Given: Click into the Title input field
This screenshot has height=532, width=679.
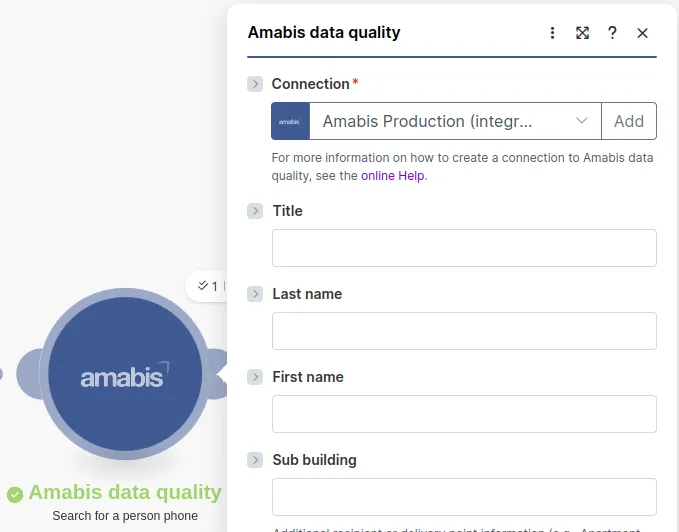Looking at the screenshot, I should (x=464, y=248).
